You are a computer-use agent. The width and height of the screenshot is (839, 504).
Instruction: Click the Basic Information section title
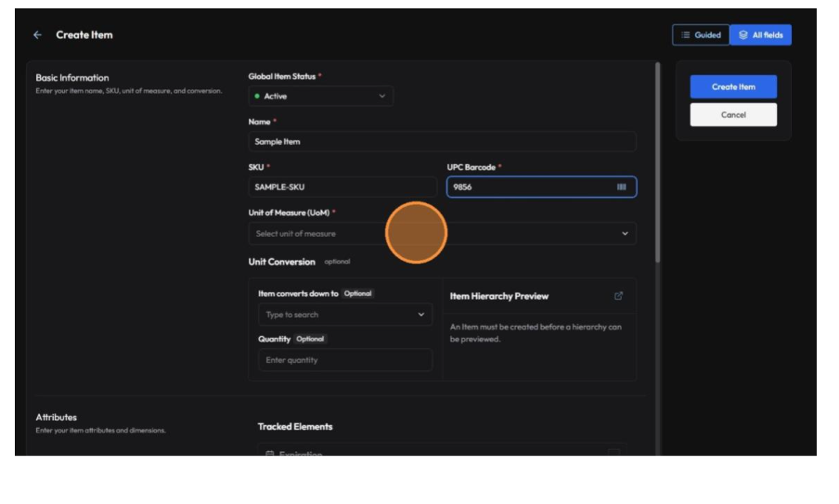(72, 78)
